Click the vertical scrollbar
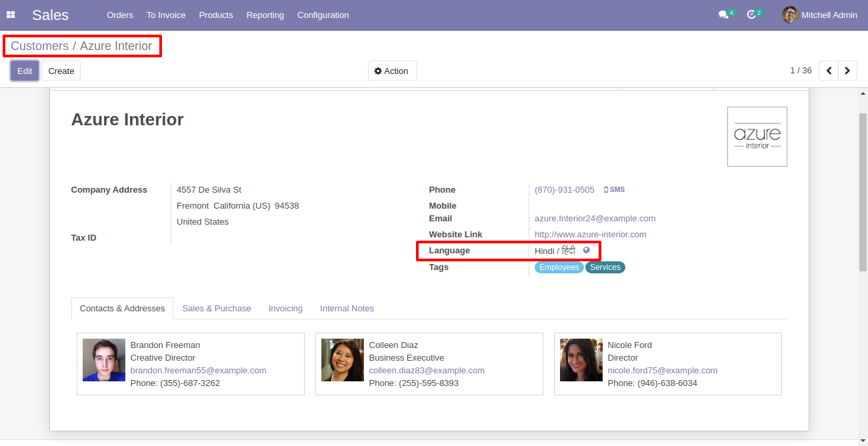This screenshot has height=446, width=868. [x=863, y=192]
